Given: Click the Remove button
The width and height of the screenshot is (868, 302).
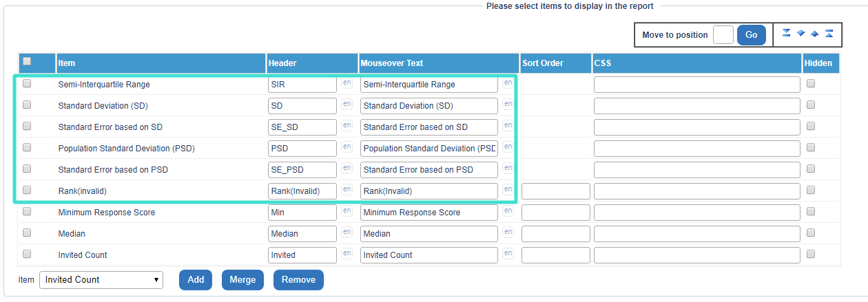Looking at the screenshot, I should click(x=298, y=280).
